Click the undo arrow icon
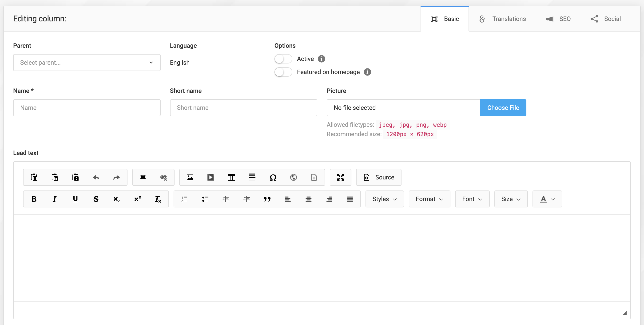Image resolution: width=644 pixels, height=325 pixels. (96, 177)
